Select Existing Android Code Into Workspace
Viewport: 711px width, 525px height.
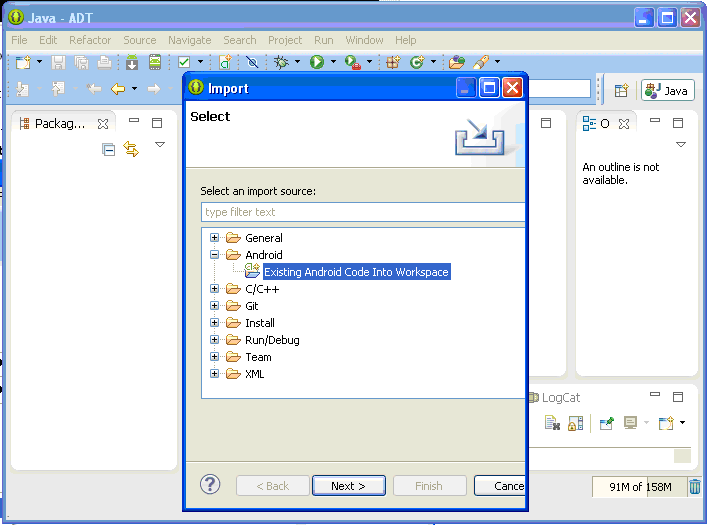click(356, 272)
